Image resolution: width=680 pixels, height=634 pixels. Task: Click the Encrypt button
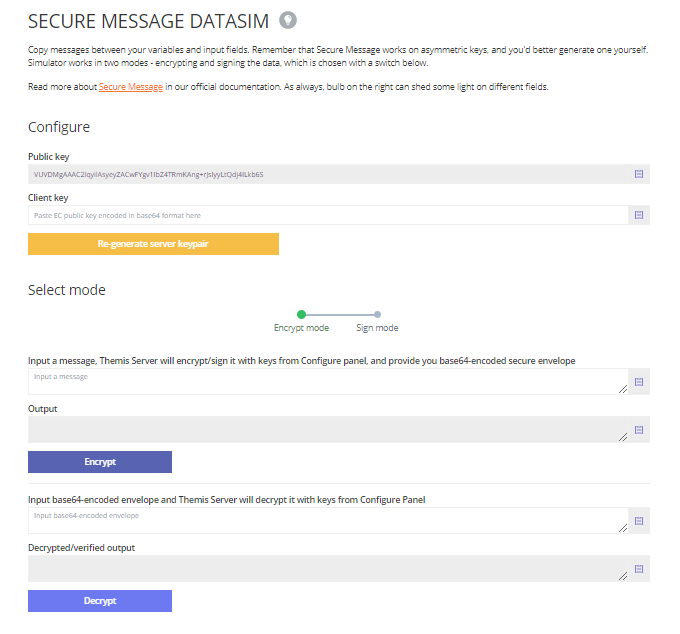point(100,462)
